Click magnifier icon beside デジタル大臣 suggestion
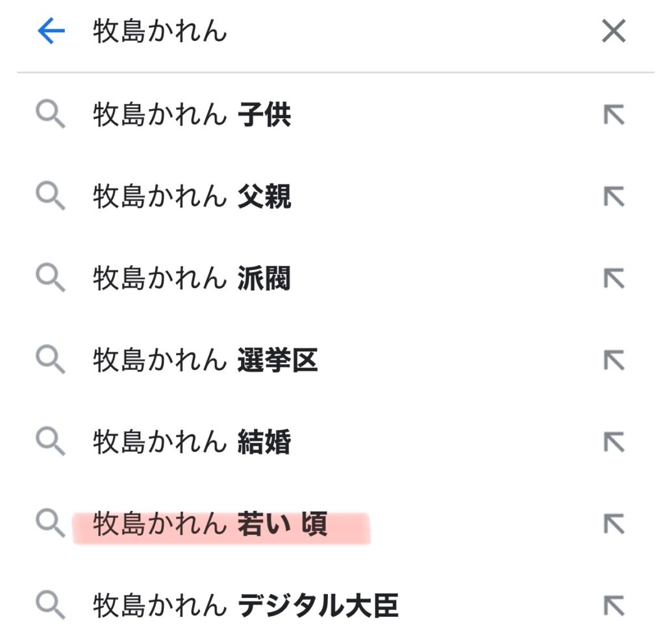665x644 pixels. tap(50, 606)
